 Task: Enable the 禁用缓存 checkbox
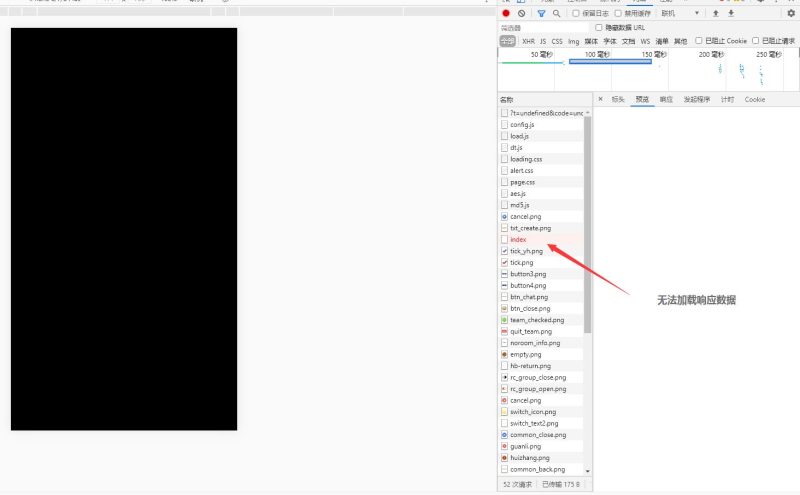(618, 14)
